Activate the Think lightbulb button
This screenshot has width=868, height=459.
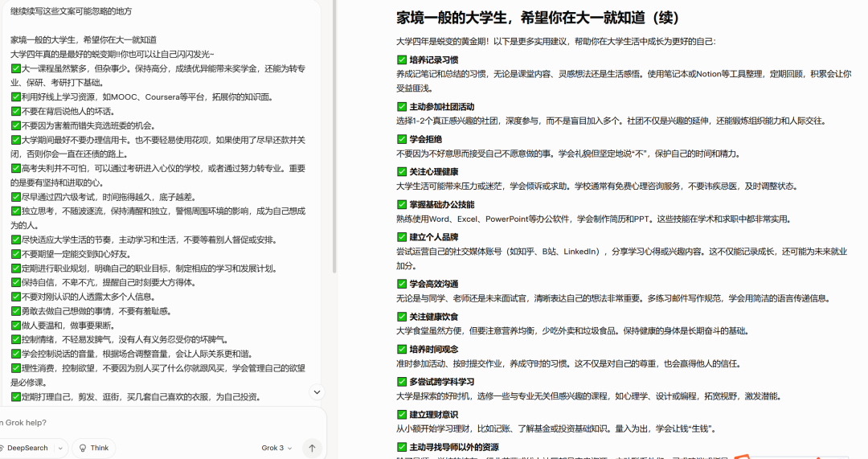pos(93,448)
